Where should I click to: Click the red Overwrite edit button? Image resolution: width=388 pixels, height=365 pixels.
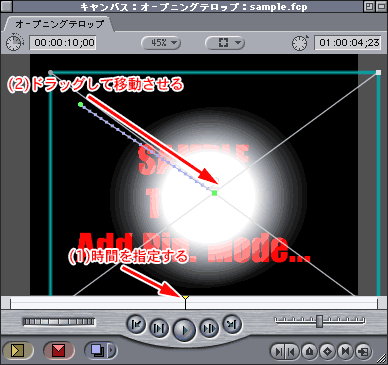pyautogui.click(x=58, y=351)
